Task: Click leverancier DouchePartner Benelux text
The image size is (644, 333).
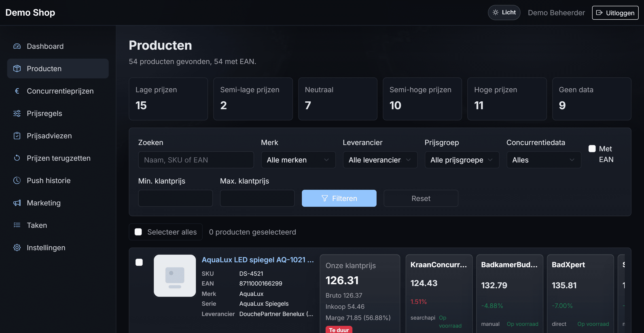Action: pyautogui.click(x=276, y=314)
